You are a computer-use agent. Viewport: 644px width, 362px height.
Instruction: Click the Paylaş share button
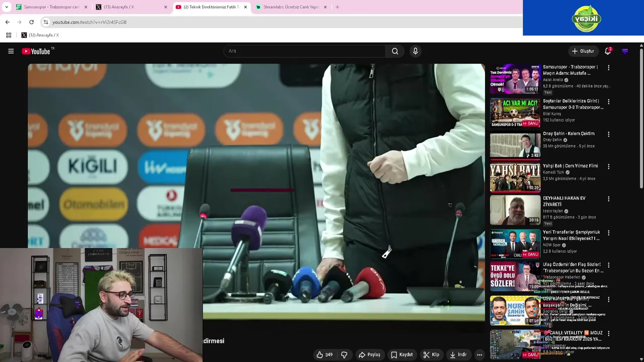point(369,354)
